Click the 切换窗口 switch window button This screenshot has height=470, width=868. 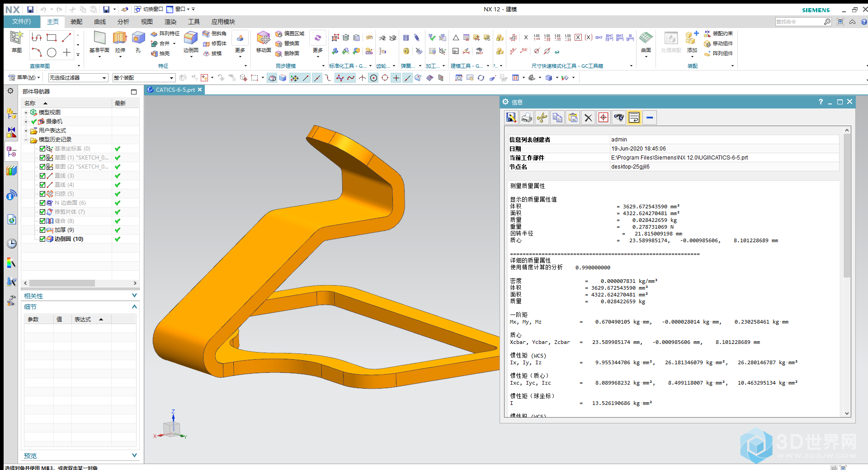149,9
